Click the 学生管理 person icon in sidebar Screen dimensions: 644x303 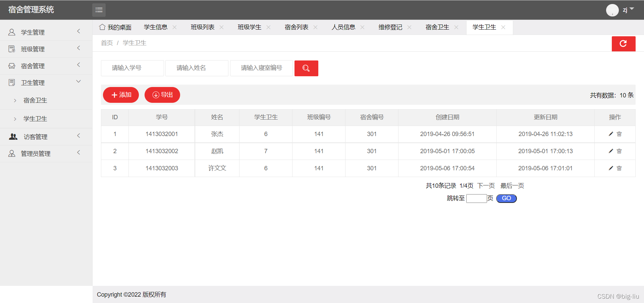pyautogui.click(x=12, y=32)
